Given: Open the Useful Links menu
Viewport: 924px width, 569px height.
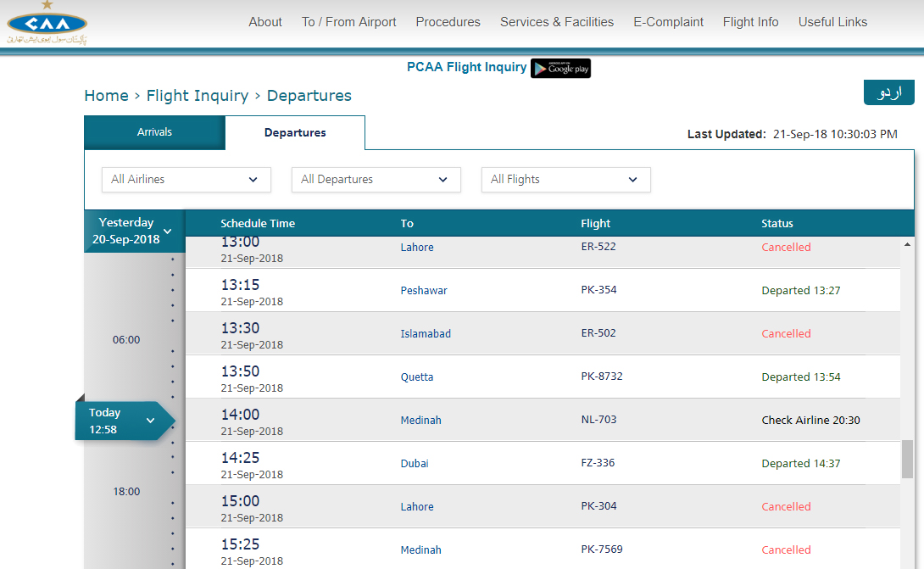Looking at the screenshot, I should tap(832, 22).
